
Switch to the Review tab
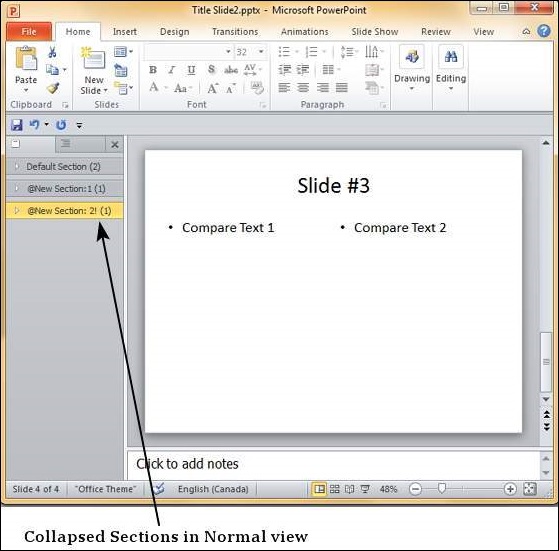(x=436, y=32)
